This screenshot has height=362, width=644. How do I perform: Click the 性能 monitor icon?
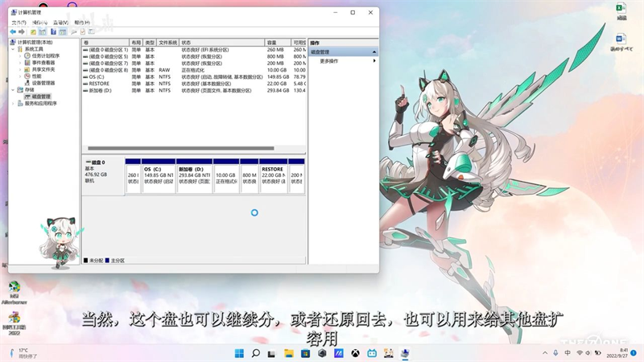click(x=27, y=76)
